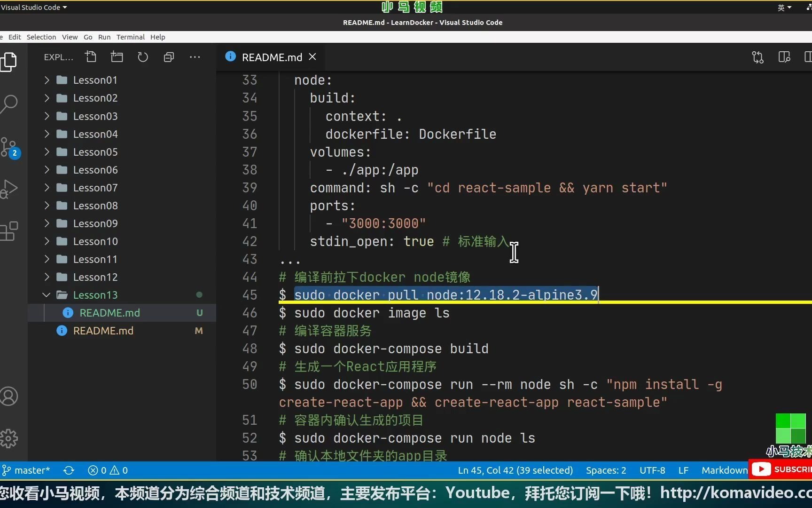Image resolution: width=812 pixels, height=508 pixels.
Task: Open the Run menu
Action: (x=104, y=37)
